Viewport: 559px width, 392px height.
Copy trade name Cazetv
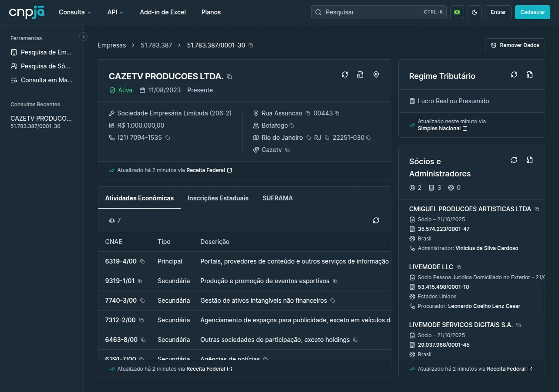coord(287,150)
